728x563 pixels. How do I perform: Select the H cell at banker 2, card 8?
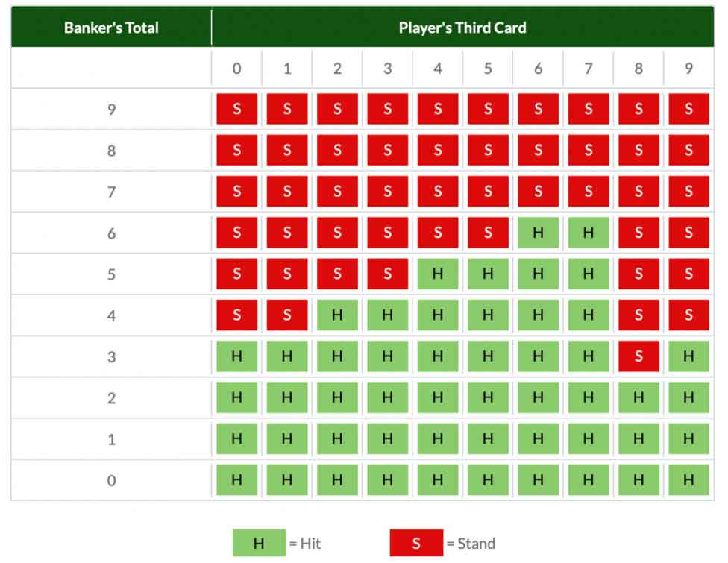click(638, 397)
